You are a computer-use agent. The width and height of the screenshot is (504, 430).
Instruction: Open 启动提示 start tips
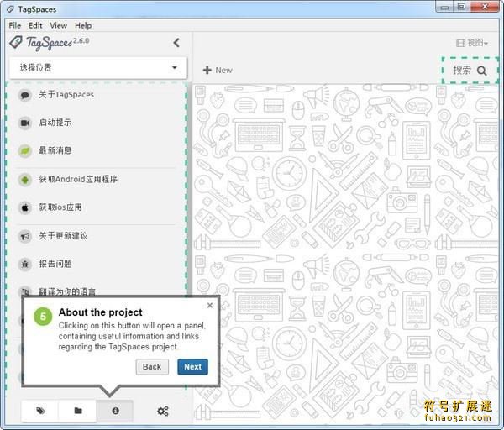coord(55,123)
